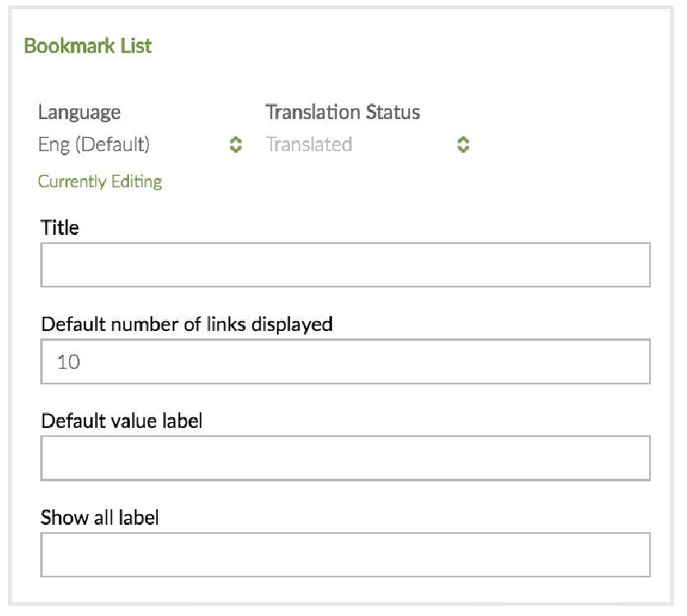
Task: Open the Eng (Default) language selector
Action: point(140,145)
